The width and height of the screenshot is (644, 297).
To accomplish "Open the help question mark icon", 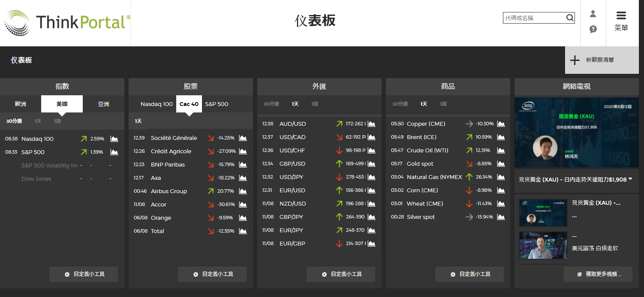I will (x=593, y=29).
